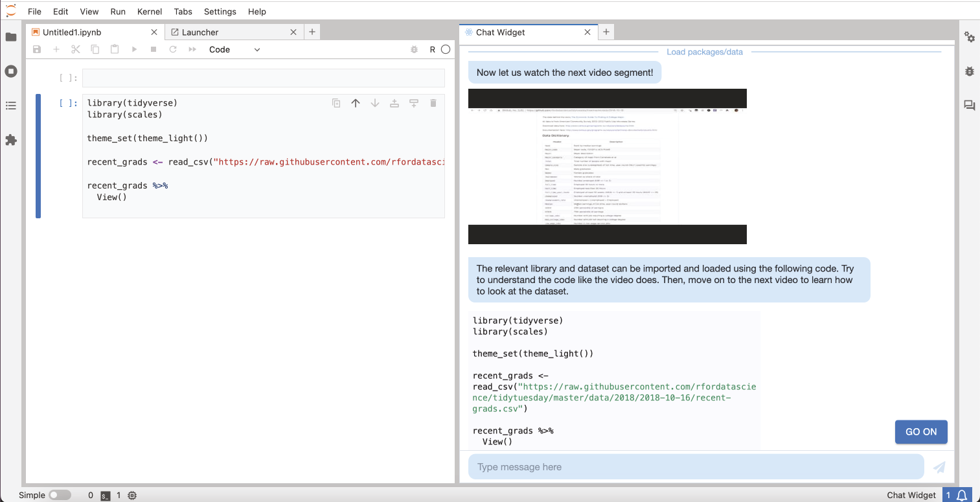Insert a cell below the active cell
The height and width of the screenshot is (502, 980).
tap(414, 103)
